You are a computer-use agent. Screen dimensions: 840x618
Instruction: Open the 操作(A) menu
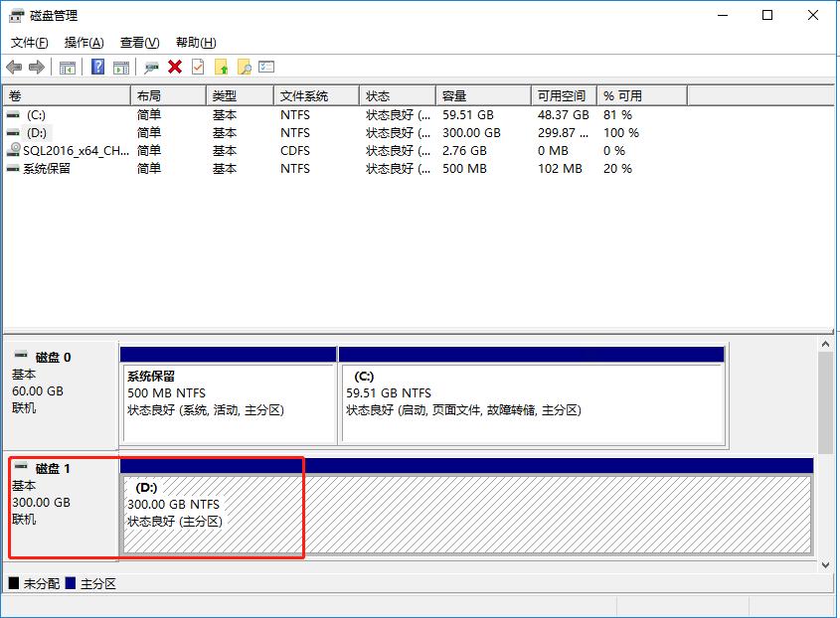[x=84, y=43]
